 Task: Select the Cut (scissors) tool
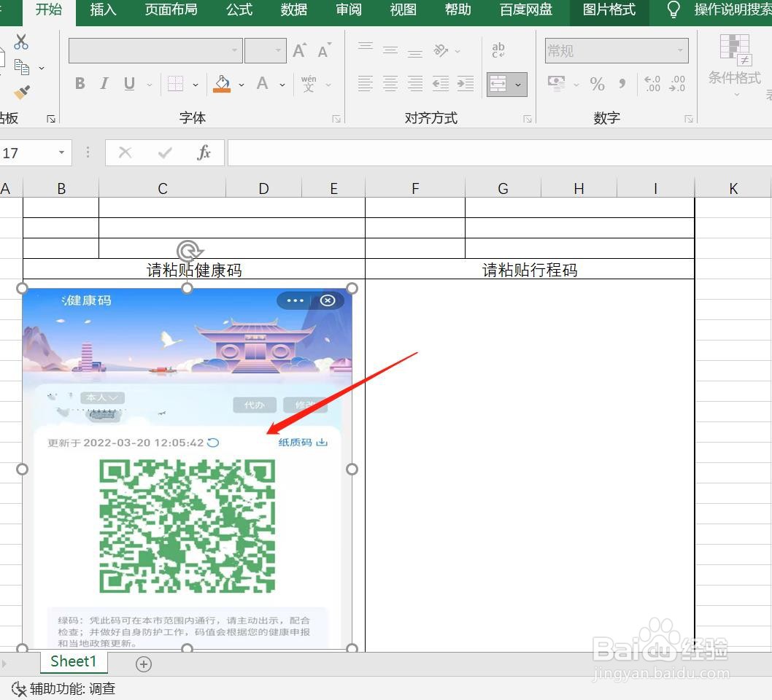pos(20,42)
